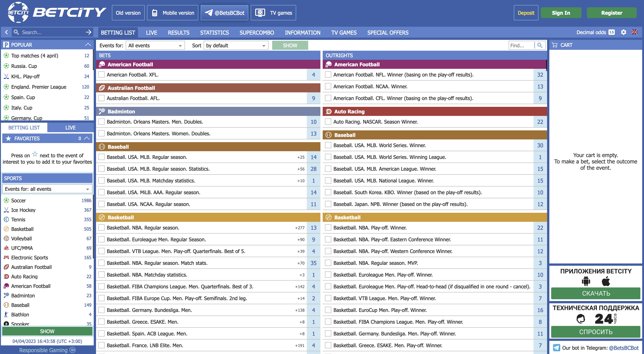The width and height of the screenshot is (644, 354).
Task: Open the STATISTICS tab
Action: 214,32
